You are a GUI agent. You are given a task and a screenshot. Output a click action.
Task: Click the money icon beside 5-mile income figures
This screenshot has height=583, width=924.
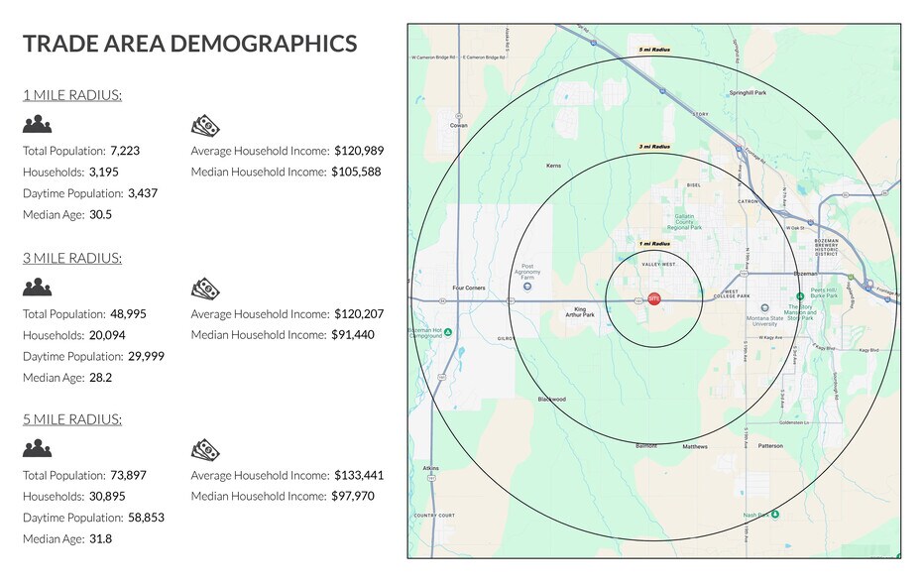pyautogui.click(x=204, y=448)
